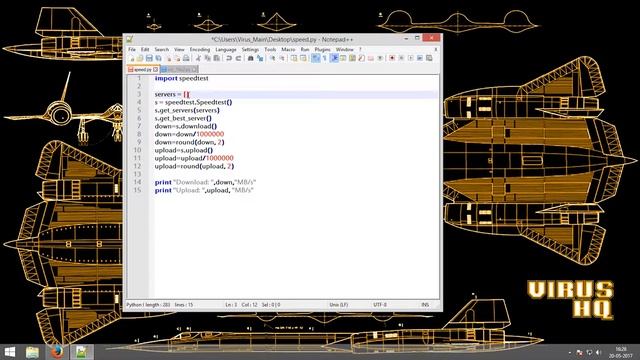Screen dimensions: 640x360
Task: Switch to the second inactive document tab
Action: coord(179,70)
